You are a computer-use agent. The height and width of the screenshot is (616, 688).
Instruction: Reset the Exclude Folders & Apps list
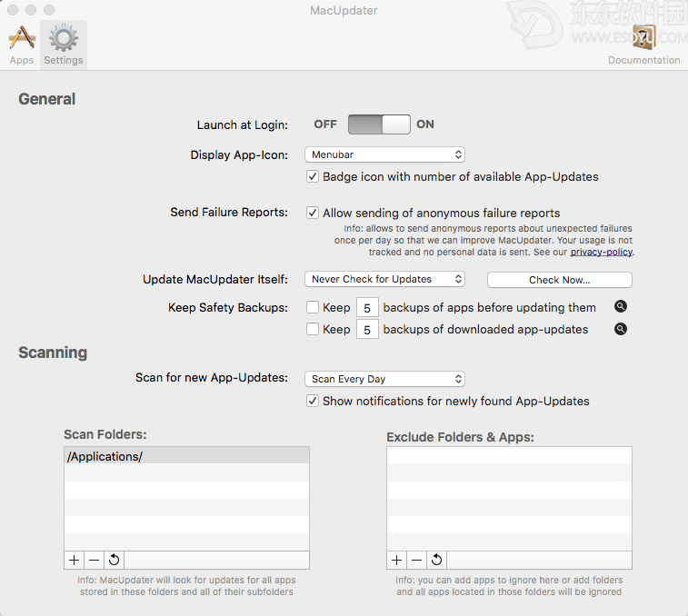(x=436, y=561)
